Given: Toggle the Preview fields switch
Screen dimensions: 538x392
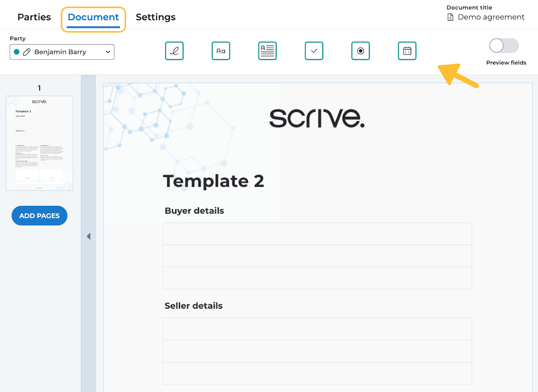Looking at the screenshot, I should tap(504, 46).
